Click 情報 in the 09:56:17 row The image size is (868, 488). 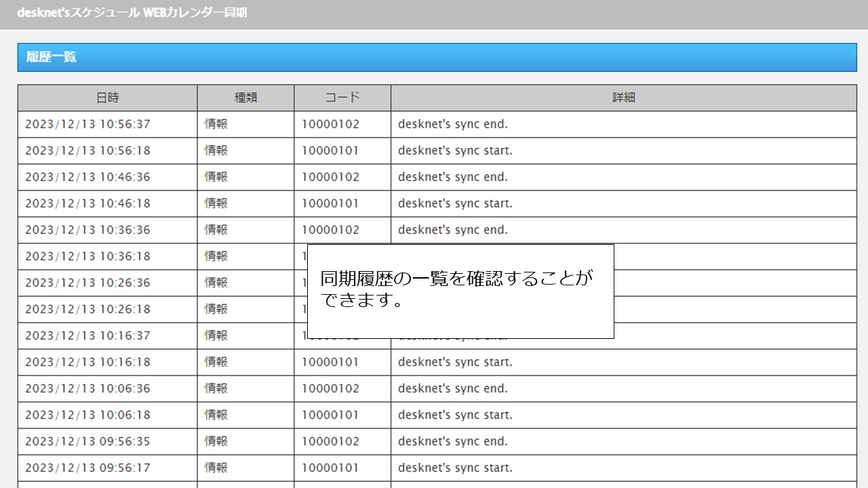[216, 468]
